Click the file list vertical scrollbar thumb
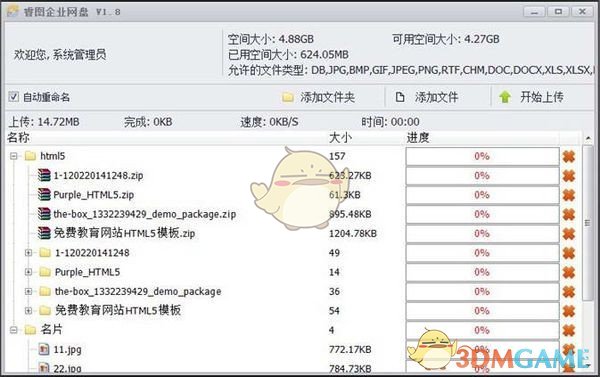600x377 pixels. pyautogui.click(x=588, y=222)
